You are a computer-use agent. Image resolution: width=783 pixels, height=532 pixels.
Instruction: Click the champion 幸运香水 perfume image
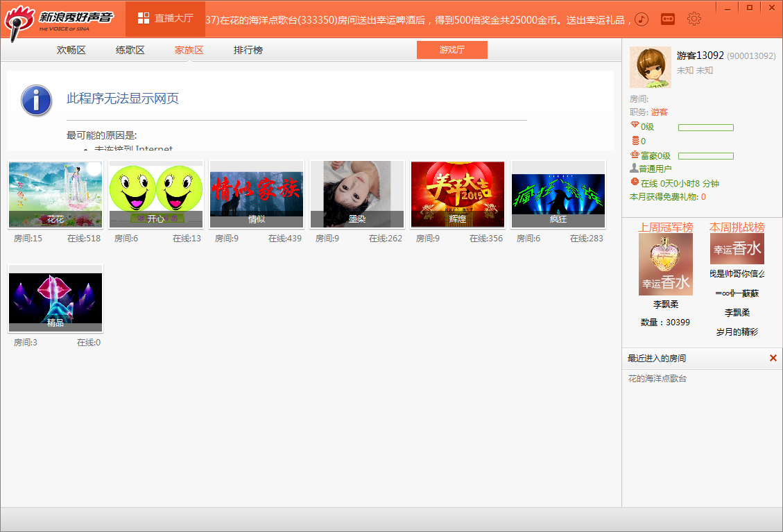point(666,264)
